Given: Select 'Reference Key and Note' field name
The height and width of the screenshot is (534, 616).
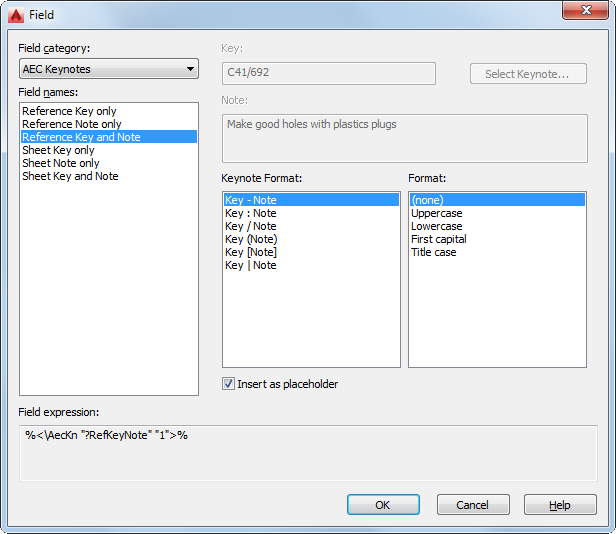Looking at the screenshot, I should pos(109,137).
